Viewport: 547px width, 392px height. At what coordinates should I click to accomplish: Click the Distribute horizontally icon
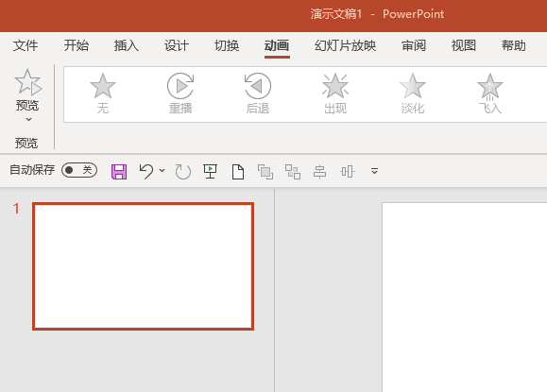(x=348, y=172)
